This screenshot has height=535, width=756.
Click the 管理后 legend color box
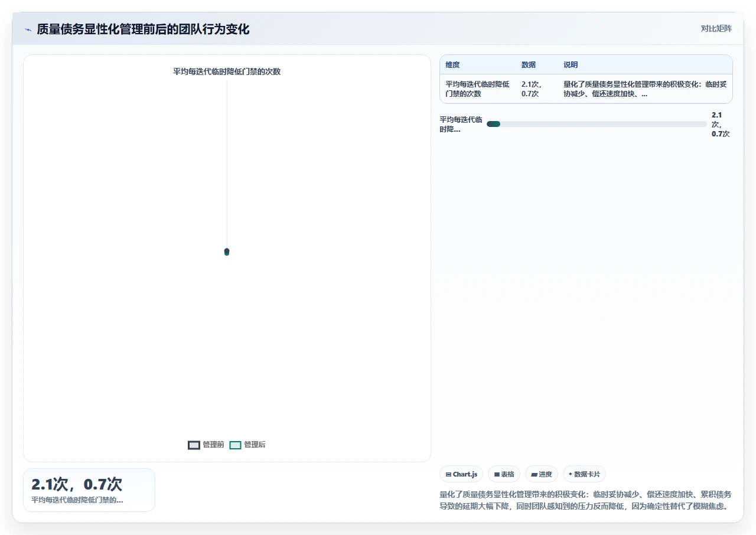coord(235,445)
